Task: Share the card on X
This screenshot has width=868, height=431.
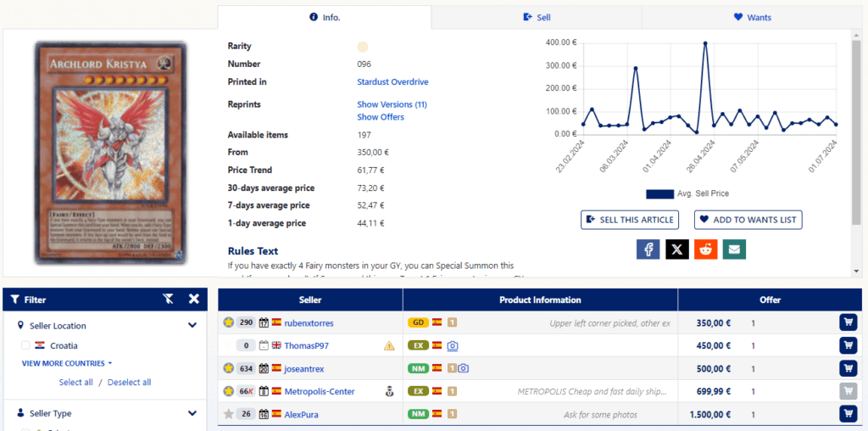Action: click(x=676, y=249)
